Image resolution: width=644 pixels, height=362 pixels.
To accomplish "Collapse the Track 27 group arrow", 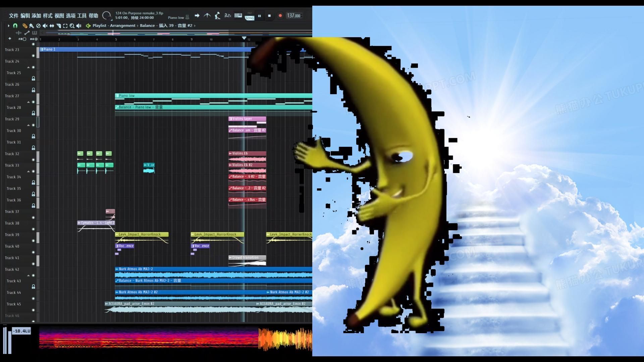I will (x=29, y=102).
